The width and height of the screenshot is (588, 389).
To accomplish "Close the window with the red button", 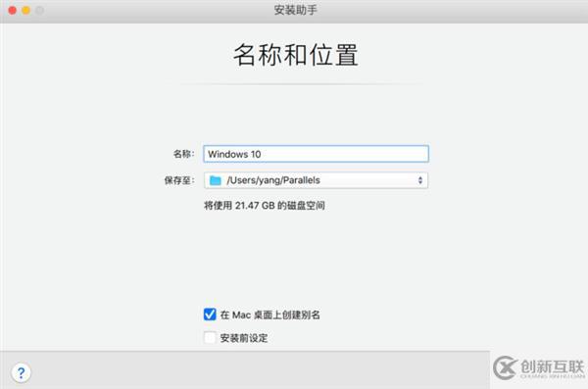I will pyautogui.click(x=13, y=10).
